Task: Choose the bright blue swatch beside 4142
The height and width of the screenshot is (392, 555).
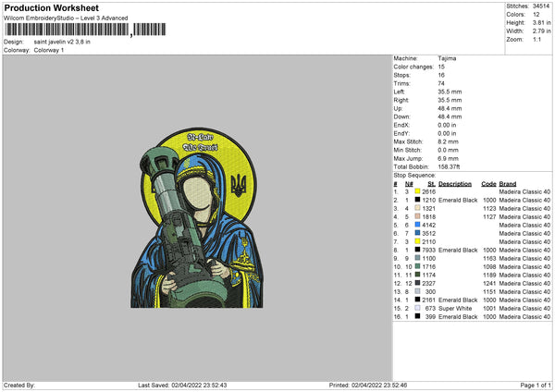Action: [417, 225]
